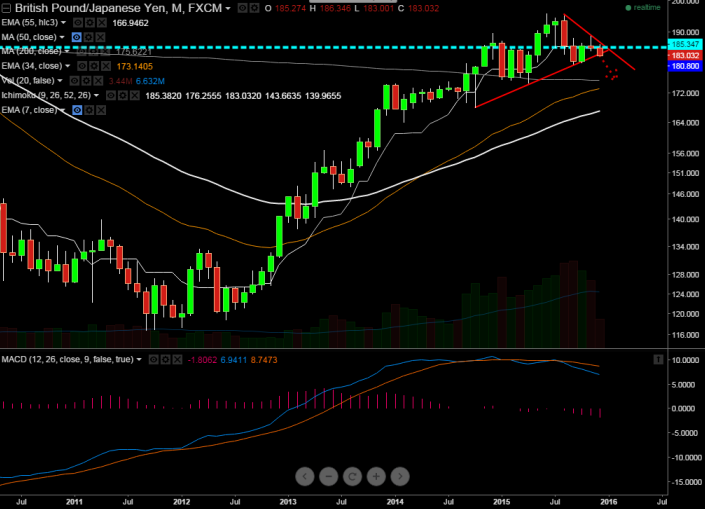Remove the EMA (34, close) indicator
Image resolution: width=705 pixels, height=509 pixels.
point(106,66)
